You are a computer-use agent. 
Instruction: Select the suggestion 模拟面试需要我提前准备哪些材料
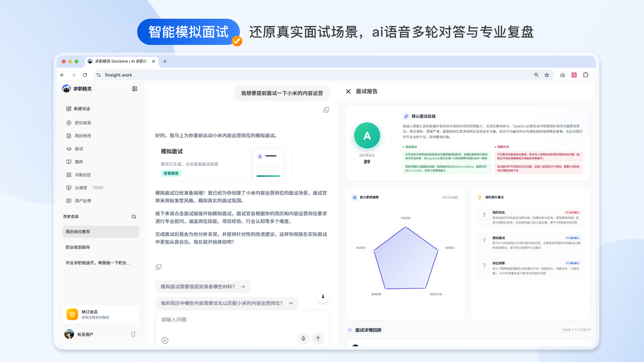pos(203,287)
